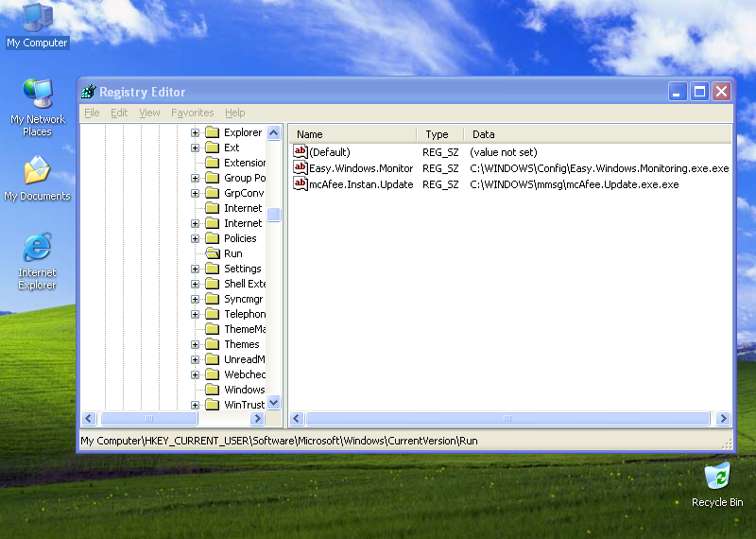The image size is (756, 539).
Task: Click the Policies key folder icon
Action: tap(212, 238)
